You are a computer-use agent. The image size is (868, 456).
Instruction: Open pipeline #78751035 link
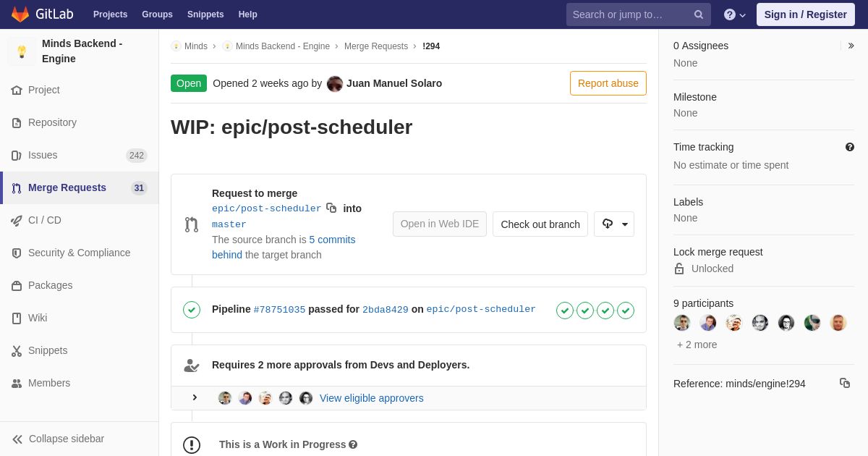[x=279, y=310]
